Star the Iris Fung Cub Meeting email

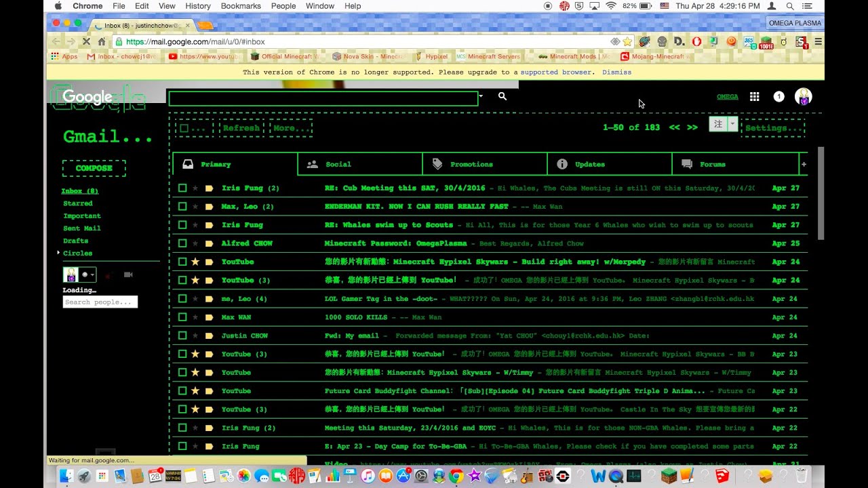[195, 188]
